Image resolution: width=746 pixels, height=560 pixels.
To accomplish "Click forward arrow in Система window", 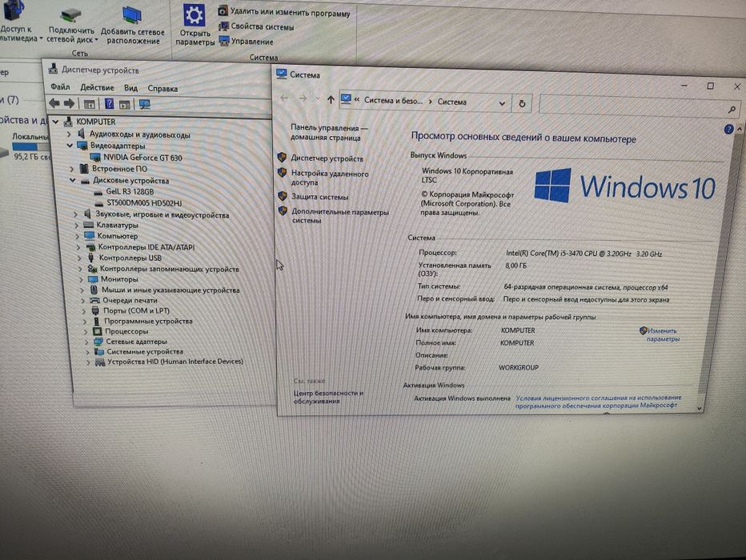I will click(x=303, y=98).
